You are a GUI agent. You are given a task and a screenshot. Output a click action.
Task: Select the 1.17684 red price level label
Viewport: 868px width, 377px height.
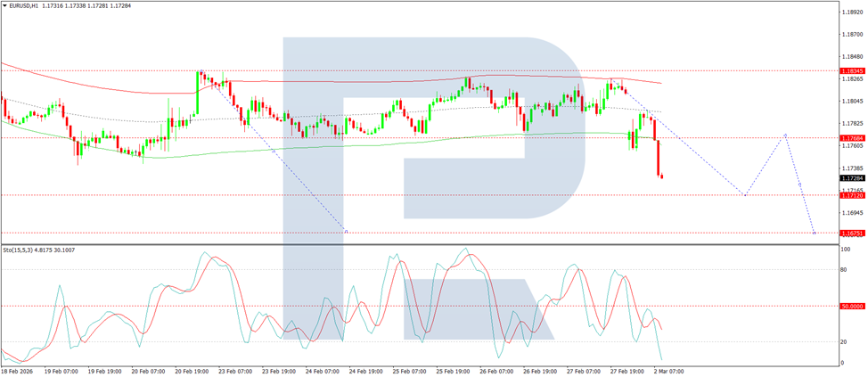[x=850, y=138]
